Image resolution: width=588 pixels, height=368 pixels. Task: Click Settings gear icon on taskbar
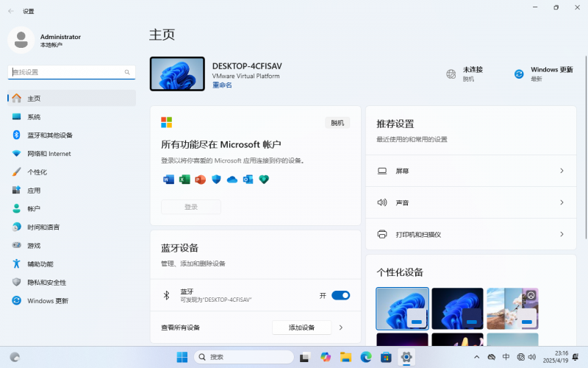click(x=406, y=357)
